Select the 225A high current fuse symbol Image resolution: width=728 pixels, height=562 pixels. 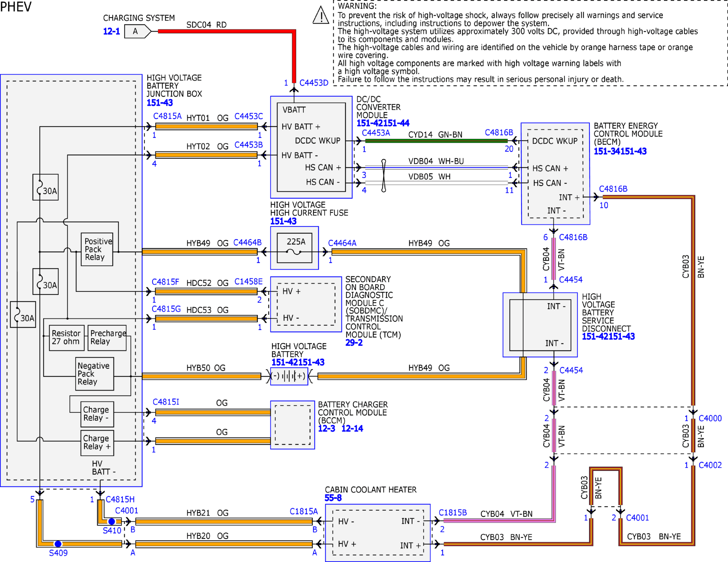(294, 248)
